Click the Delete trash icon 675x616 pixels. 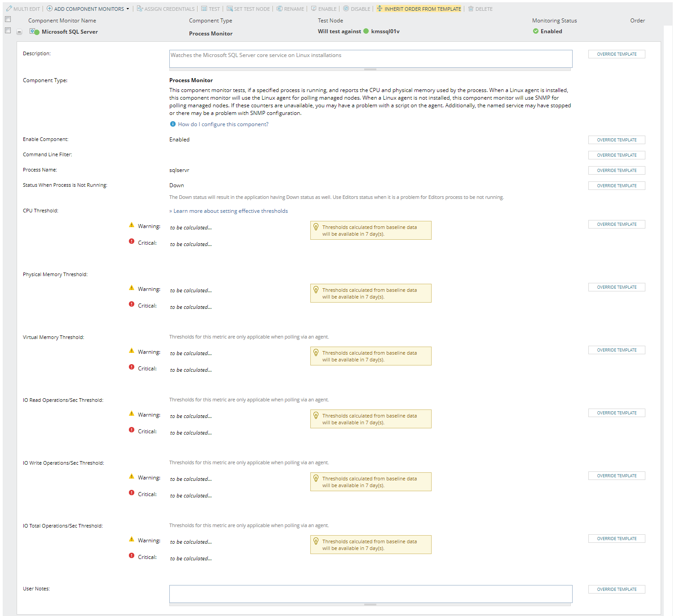tap(471, 9)
